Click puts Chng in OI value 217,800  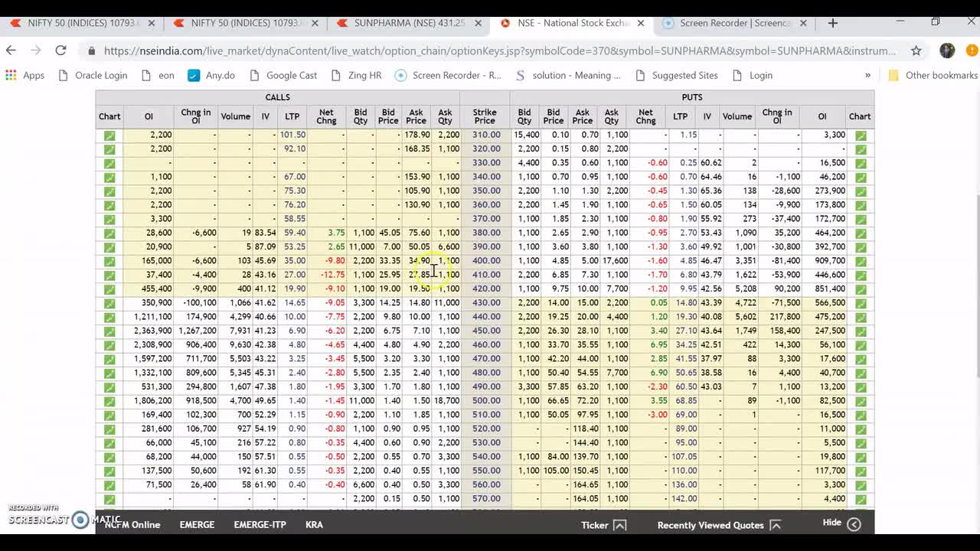tap(785, 317)
